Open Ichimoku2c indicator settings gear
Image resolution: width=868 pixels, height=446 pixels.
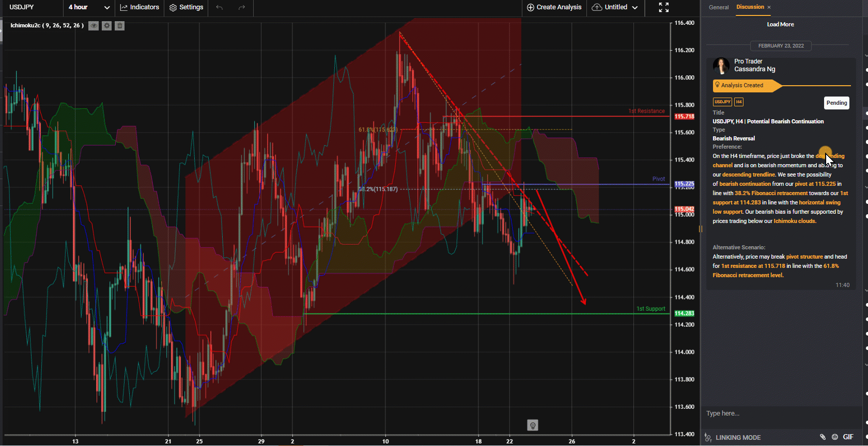pos(106,25)
